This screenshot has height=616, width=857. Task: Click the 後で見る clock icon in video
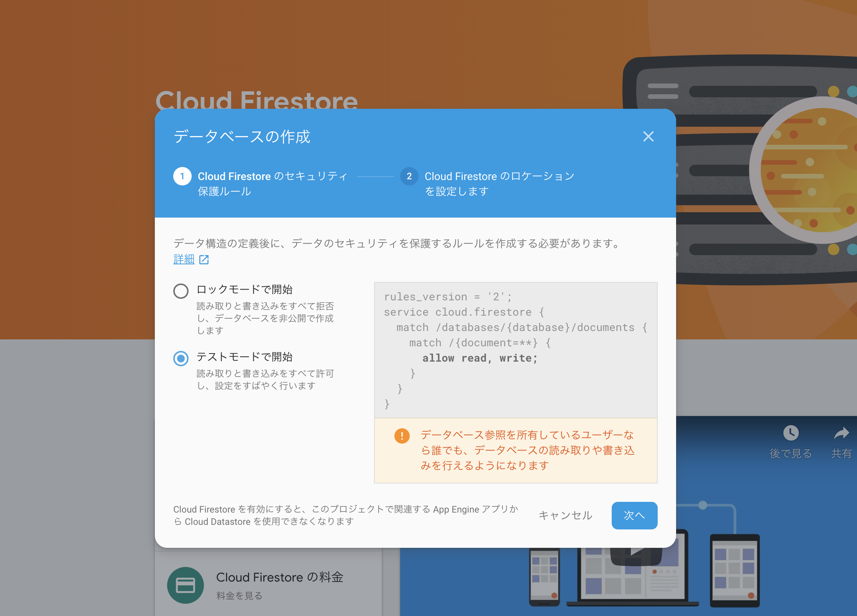coord(791,433)
